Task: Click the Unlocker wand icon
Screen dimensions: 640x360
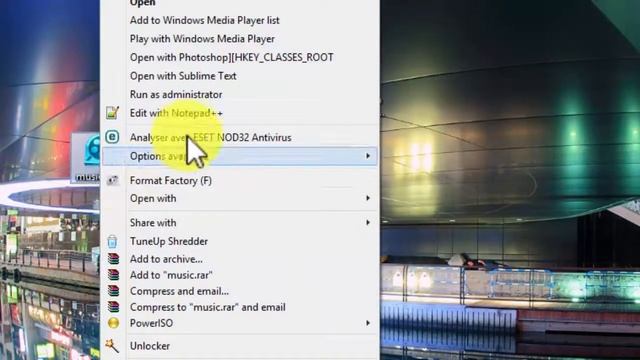Action: (x=112, y=346)
